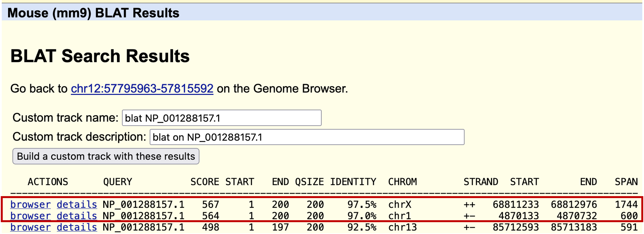Open details link for chrX hit
This screenshot has width=644, height=234.
coord(77,204)
